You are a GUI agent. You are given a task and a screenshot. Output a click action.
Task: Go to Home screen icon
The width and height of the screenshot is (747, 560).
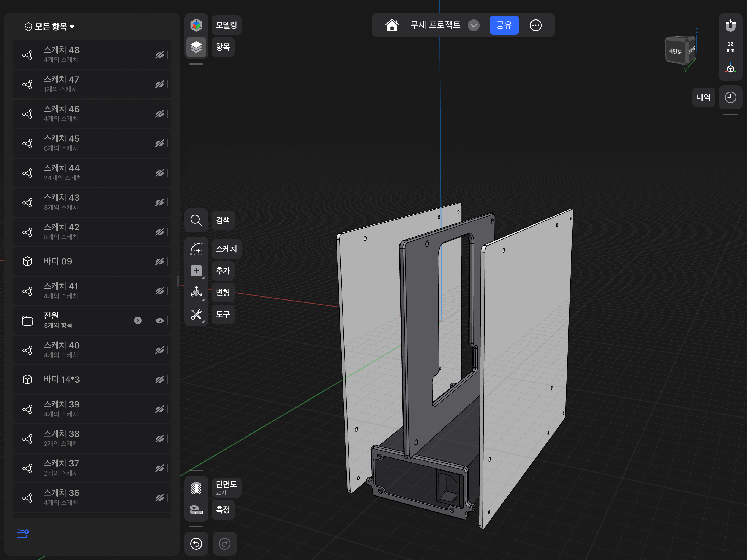click(x=392, y=25)
